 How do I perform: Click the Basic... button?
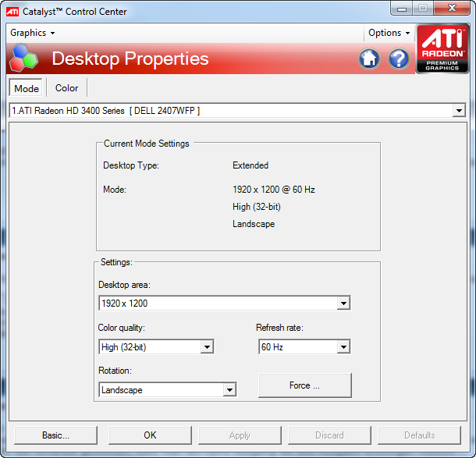click(55, 435)
